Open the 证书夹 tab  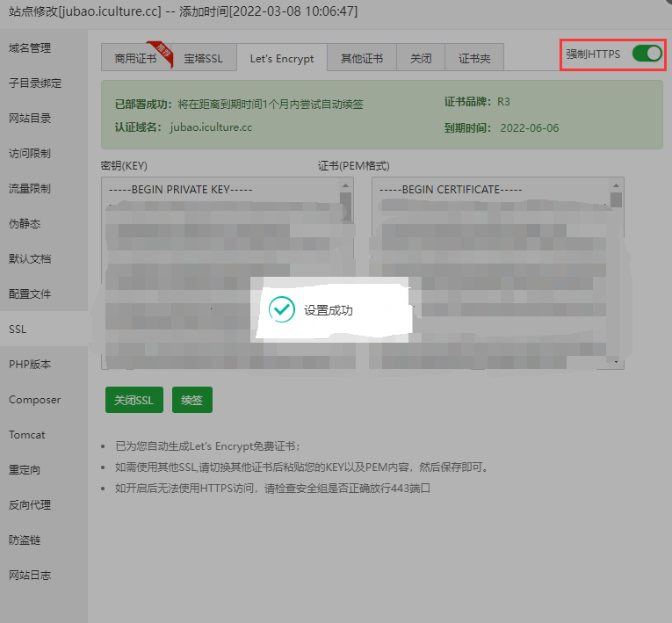pos(474,57)
